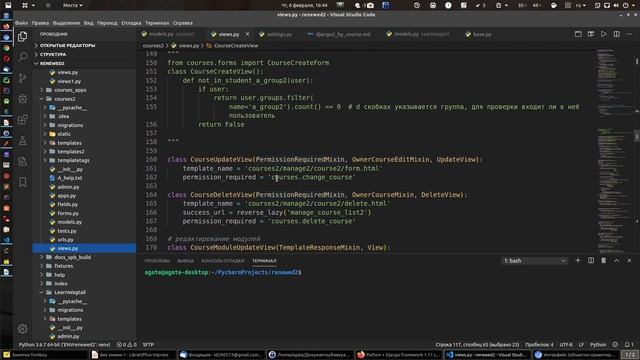Change the Python language mode
Screen dimensions: 640x360
point(598,344)
